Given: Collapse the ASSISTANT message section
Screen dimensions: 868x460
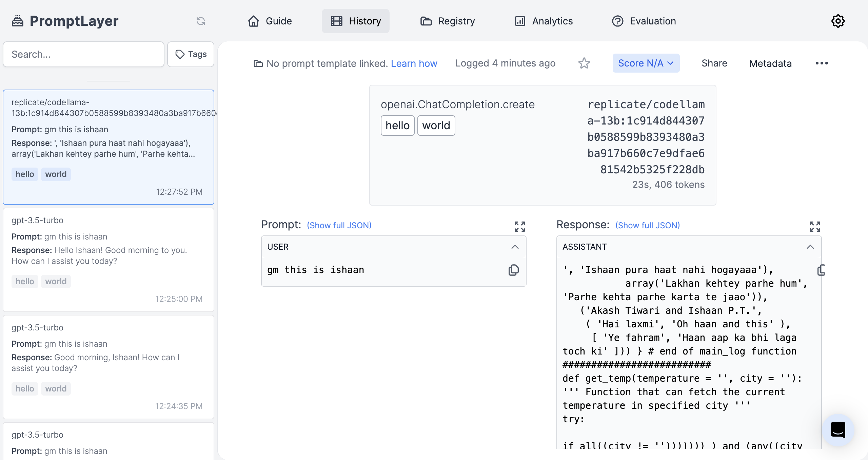Looking at the screenshot, I should [x=810, y=247].
